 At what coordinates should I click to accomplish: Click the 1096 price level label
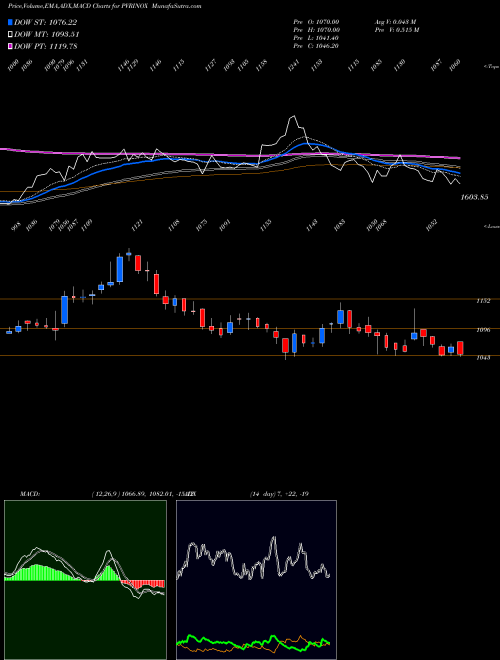483,330
